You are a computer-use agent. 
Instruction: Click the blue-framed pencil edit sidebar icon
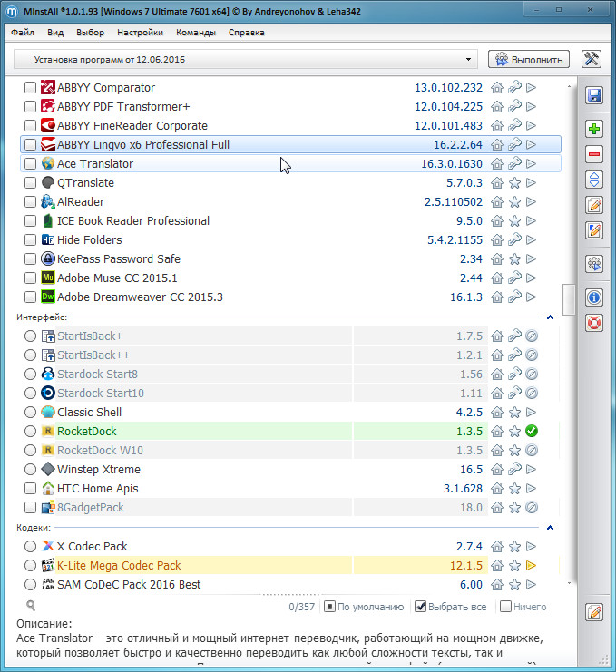(594, 230)
